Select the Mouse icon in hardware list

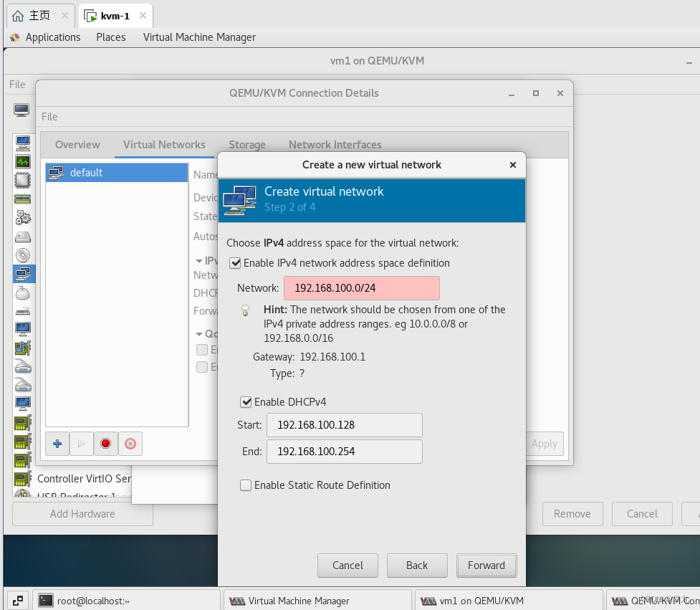(x=23, y=293)
